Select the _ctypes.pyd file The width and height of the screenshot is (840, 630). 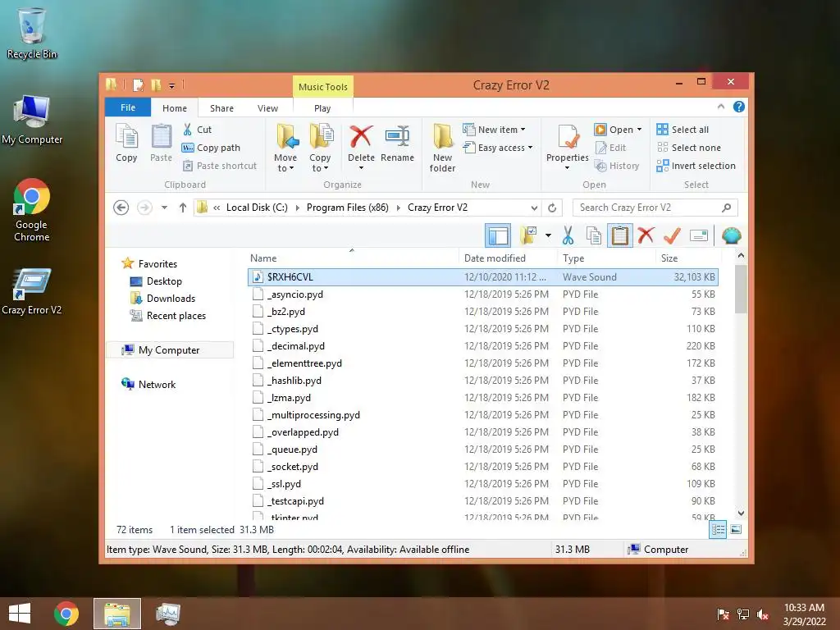(482, 329)
